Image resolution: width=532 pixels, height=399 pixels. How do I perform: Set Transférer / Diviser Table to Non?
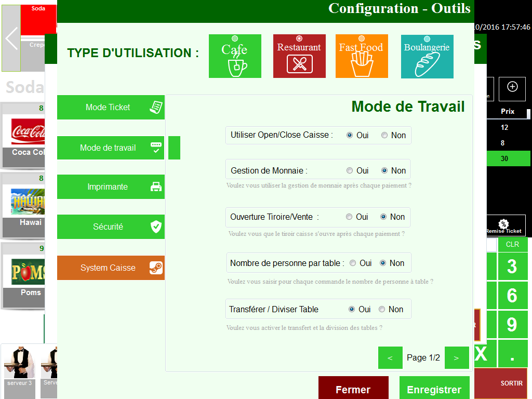click(x=382, y=309)
